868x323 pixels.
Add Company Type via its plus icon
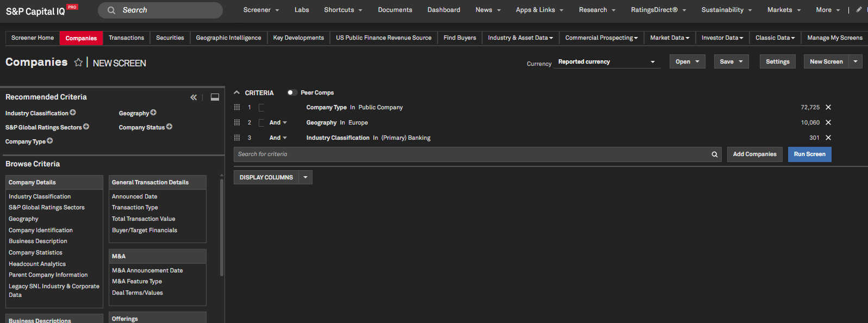[x=49, y=141]
